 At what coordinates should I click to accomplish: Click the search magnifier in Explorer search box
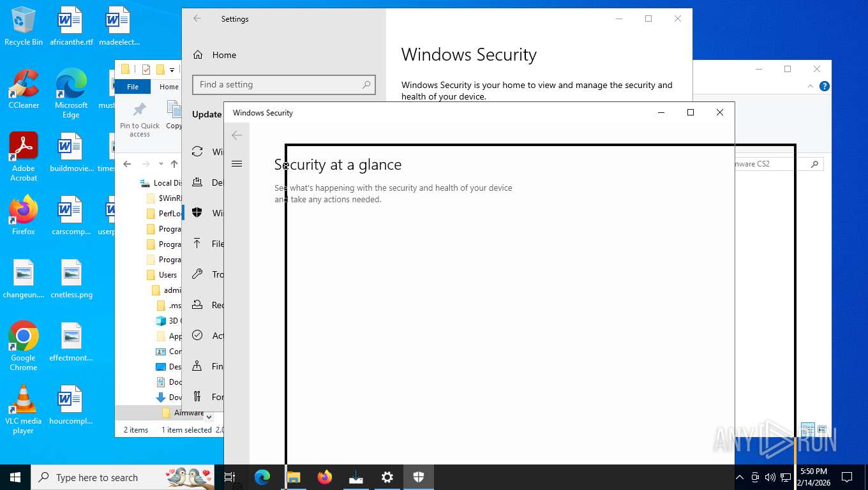pos(814,164)
